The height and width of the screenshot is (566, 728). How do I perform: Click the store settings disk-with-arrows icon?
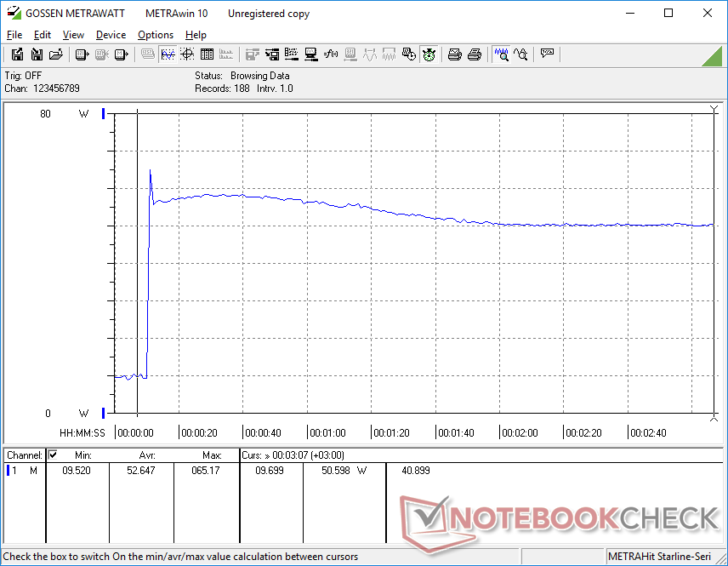pyautogui.click(x=272, y=54)
